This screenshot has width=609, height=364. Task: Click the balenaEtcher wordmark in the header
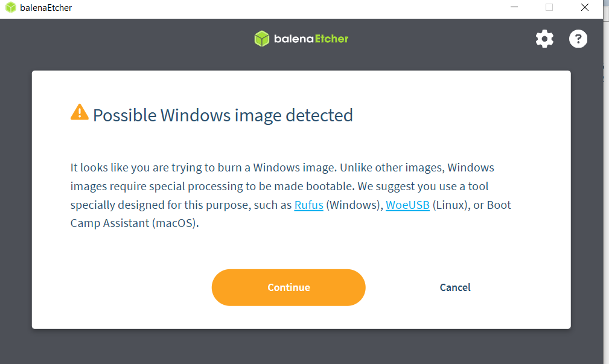pyautogui.click(x=310, y=39)
